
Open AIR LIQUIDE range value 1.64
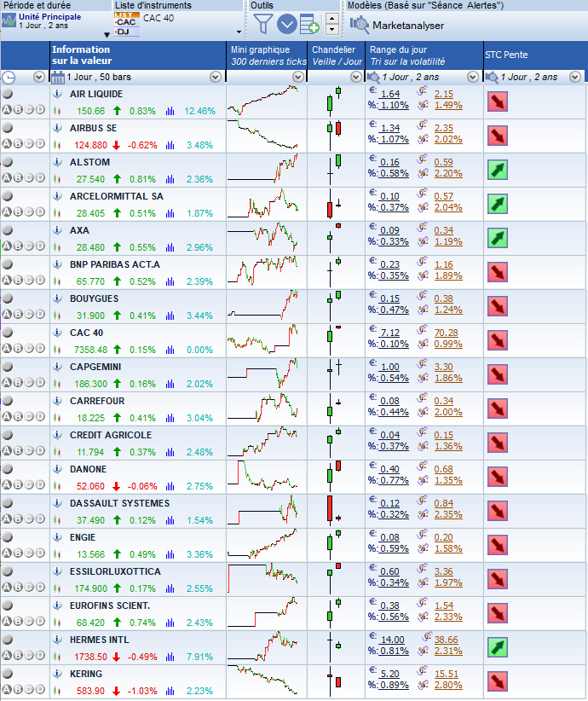(x=390, y=94)
